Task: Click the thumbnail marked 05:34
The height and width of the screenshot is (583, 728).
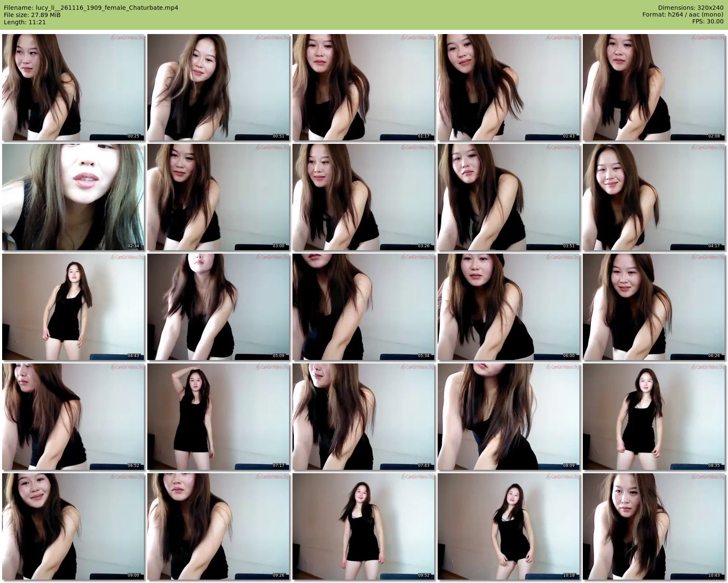Action: click(363, 307)
